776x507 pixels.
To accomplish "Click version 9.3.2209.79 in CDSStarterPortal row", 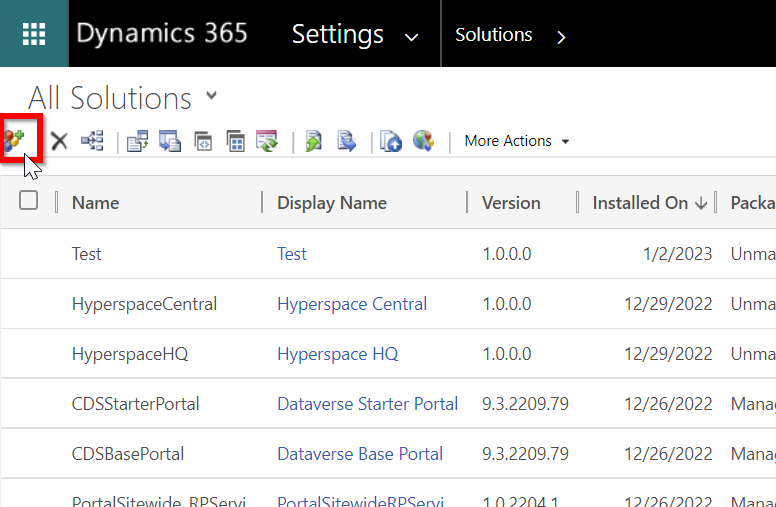I will click(x=526, y=404).
